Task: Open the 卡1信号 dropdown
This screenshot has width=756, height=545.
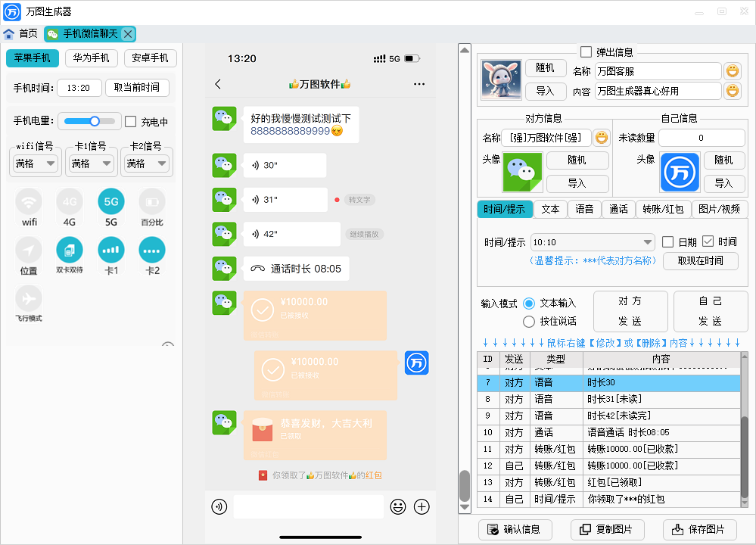Action: click(x=91, y=164)
